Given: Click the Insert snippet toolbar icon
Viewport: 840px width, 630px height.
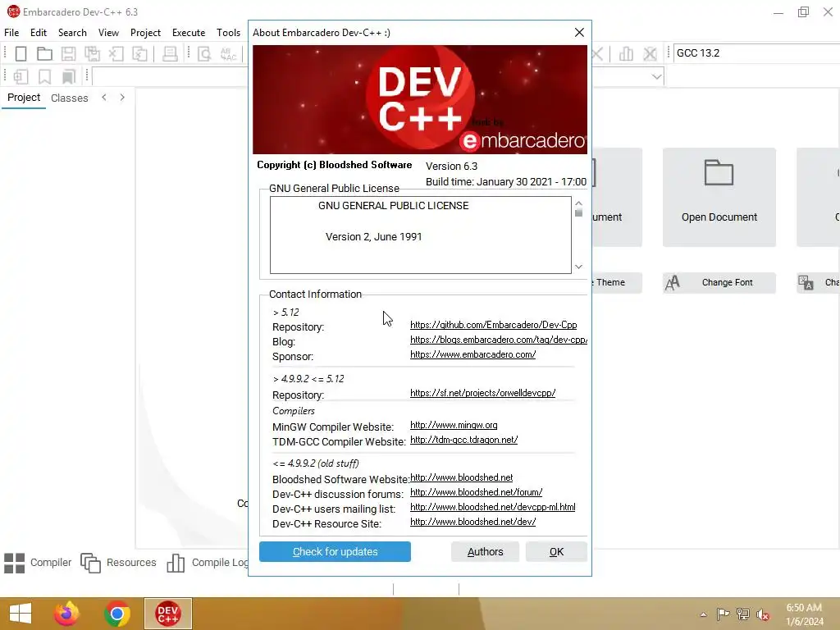Looking at the screenshot, I should 21,76.
